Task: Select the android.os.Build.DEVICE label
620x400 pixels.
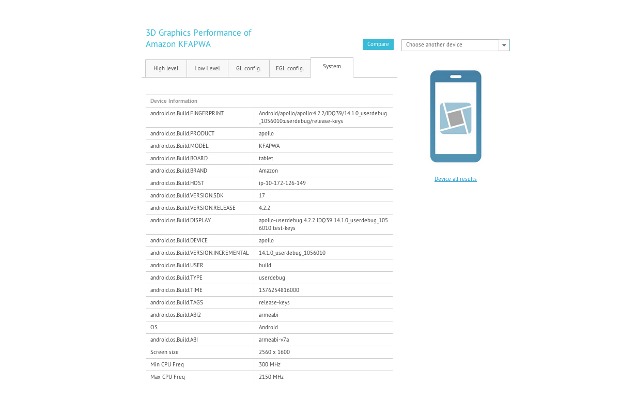Action: 179,240
